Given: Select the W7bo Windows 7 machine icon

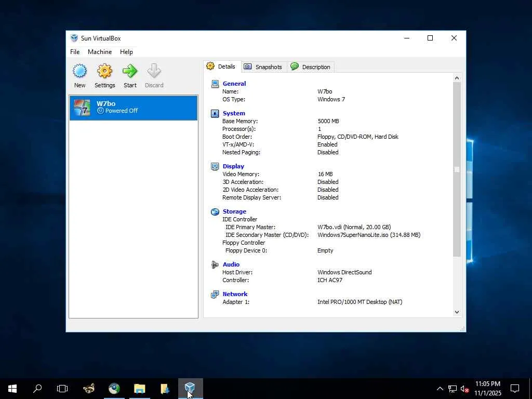Looking at the screenshot, I should point(82,108).
